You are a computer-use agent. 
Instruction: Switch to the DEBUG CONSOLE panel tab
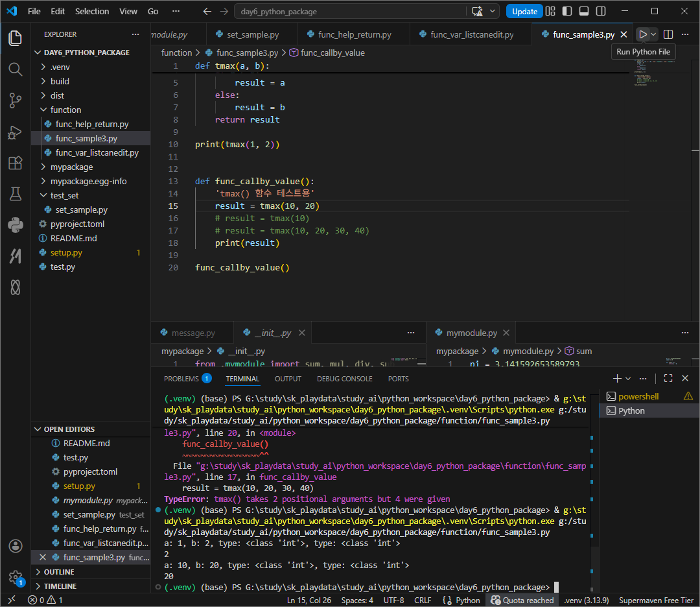click(345, 379)
